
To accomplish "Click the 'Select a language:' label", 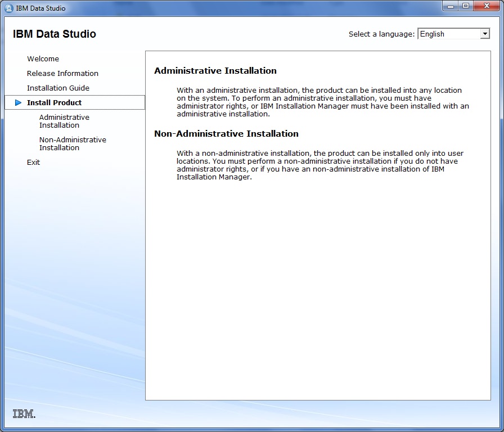I will 381,34.
